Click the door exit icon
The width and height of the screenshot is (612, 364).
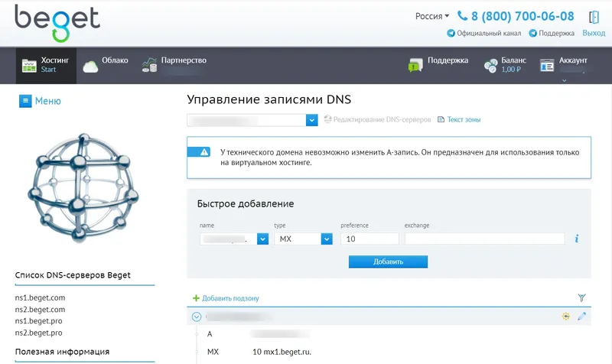594,17
